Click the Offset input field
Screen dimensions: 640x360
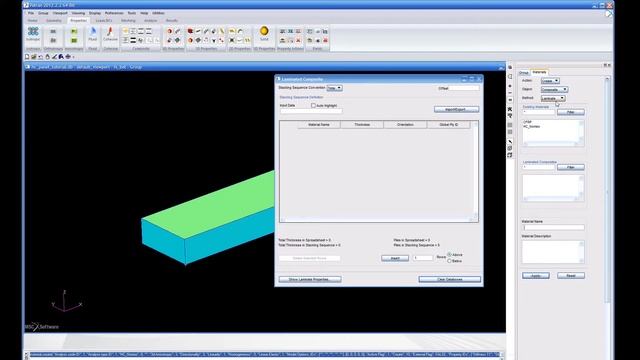pyautogui.click(x=464, y=88)
